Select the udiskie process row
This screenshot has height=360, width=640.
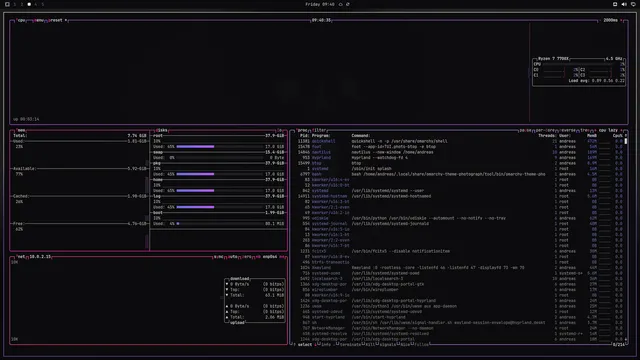459,218
